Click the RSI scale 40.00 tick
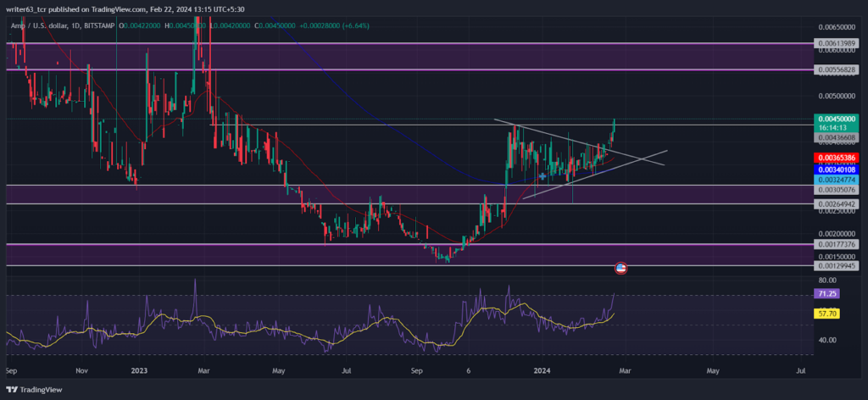Image resolution: width=868 pixels, height=400 pixels. pyautogui.click(x=827, y=340)
